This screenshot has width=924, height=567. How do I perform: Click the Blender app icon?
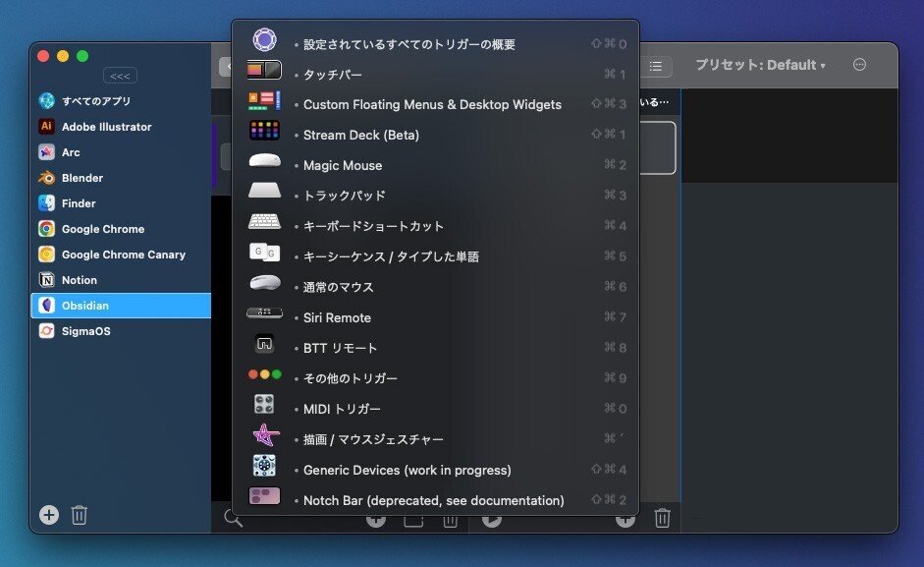(x=46, y=178)
